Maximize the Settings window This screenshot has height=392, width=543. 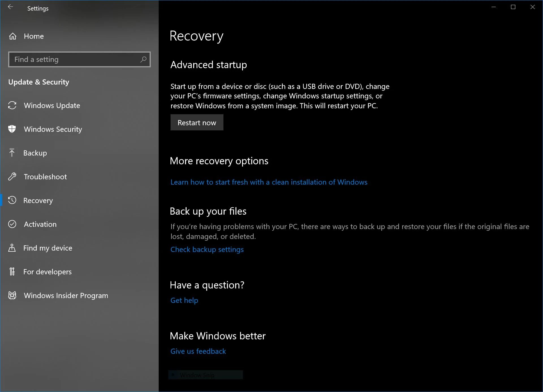(513, 7)
